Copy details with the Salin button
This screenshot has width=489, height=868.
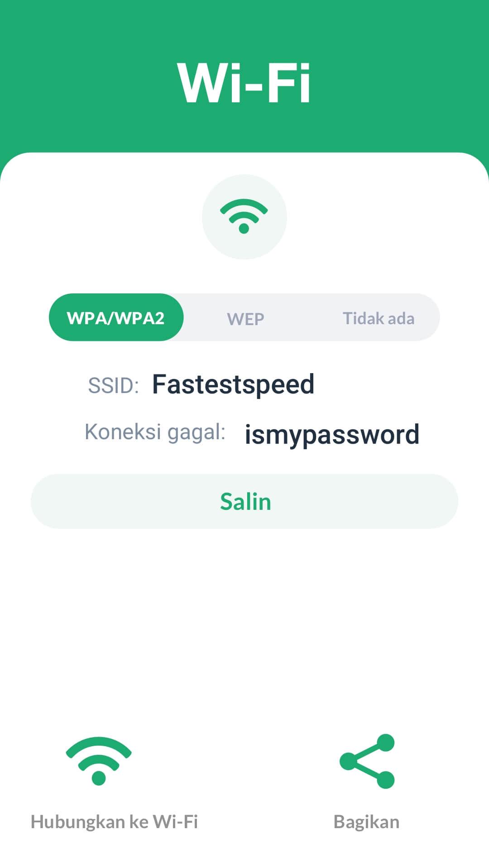click(x=244, y=501)
